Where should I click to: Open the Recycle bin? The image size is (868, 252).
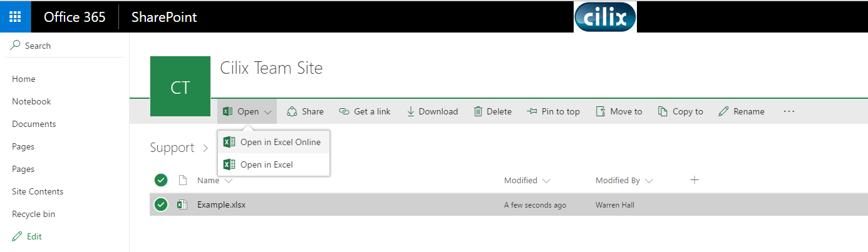34,214
